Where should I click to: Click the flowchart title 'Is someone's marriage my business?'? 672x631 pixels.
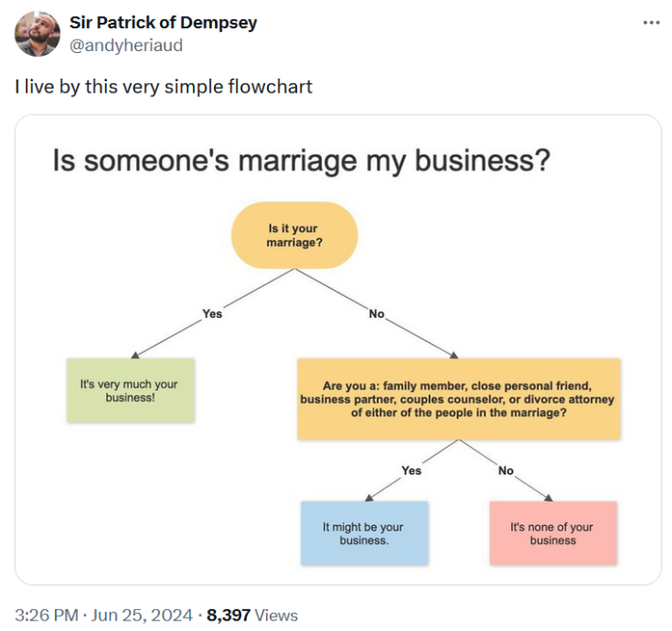coord(301,162)
